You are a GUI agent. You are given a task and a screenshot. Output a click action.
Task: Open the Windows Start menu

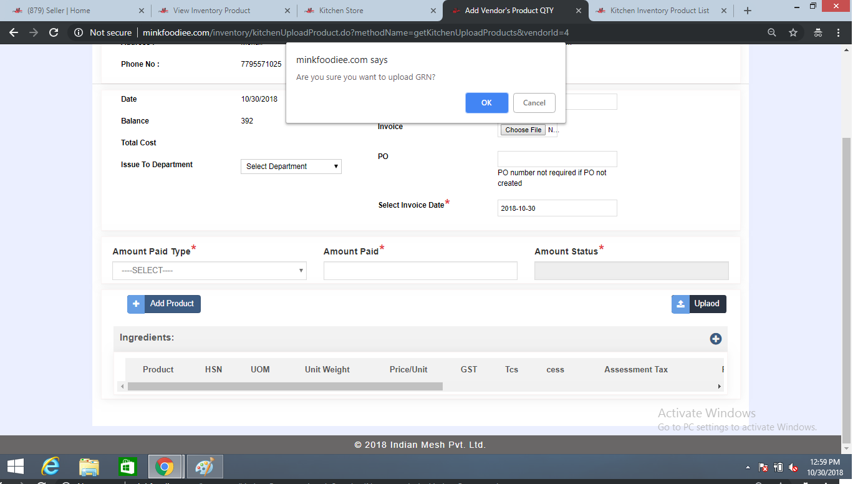[x=15, y=467]
